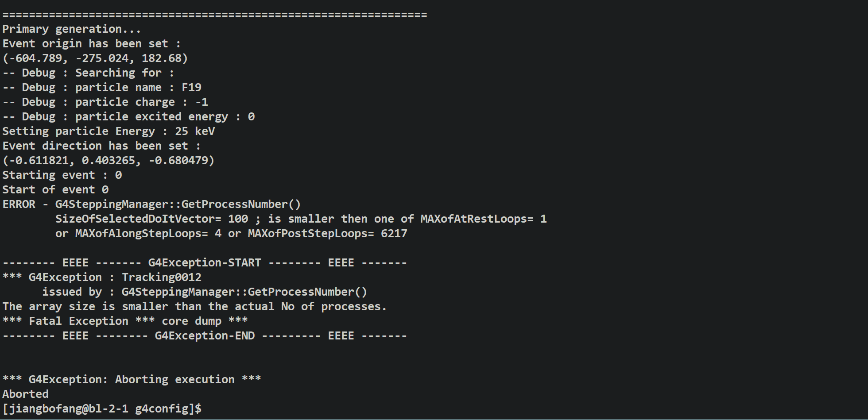
Task: Click the 'Starting event : 0' line
Action: point(62,175)
